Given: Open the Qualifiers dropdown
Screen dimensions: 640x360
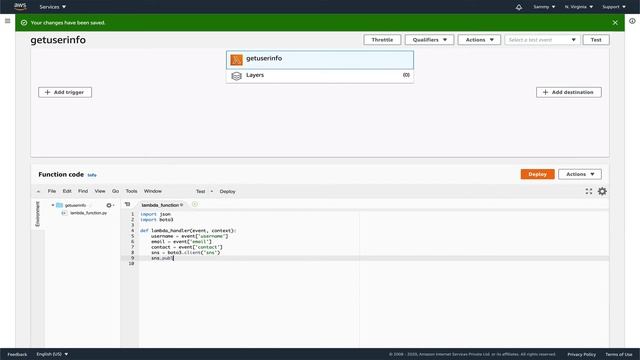Looking at the screenshot, I should click(x=429, y=40).
